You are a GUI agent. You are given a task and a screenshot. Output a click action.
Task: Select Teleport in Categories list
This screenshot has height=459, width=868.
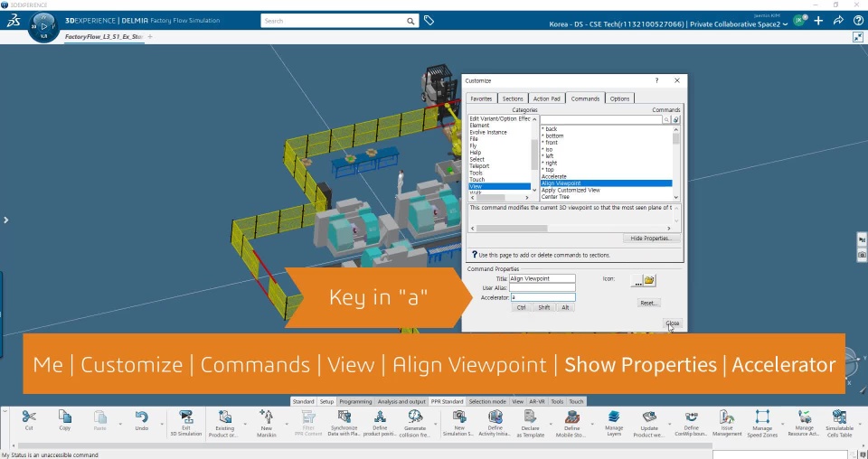click(479, 166)
